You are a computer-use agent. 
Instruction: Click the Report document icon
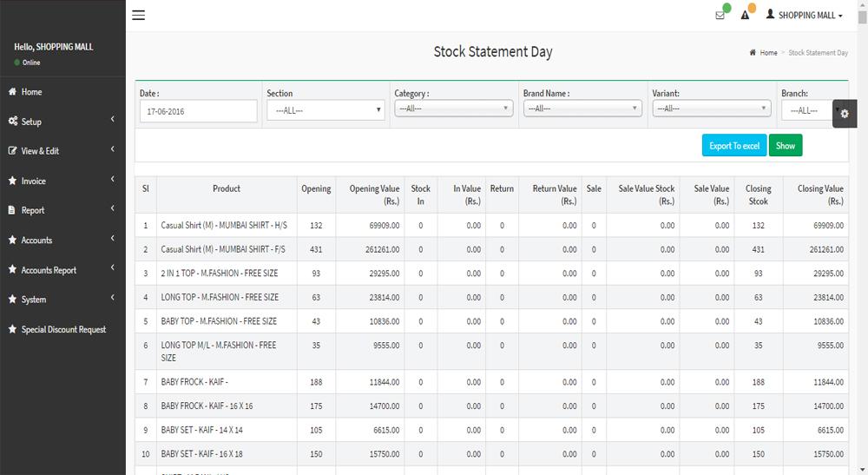[11, 210]
